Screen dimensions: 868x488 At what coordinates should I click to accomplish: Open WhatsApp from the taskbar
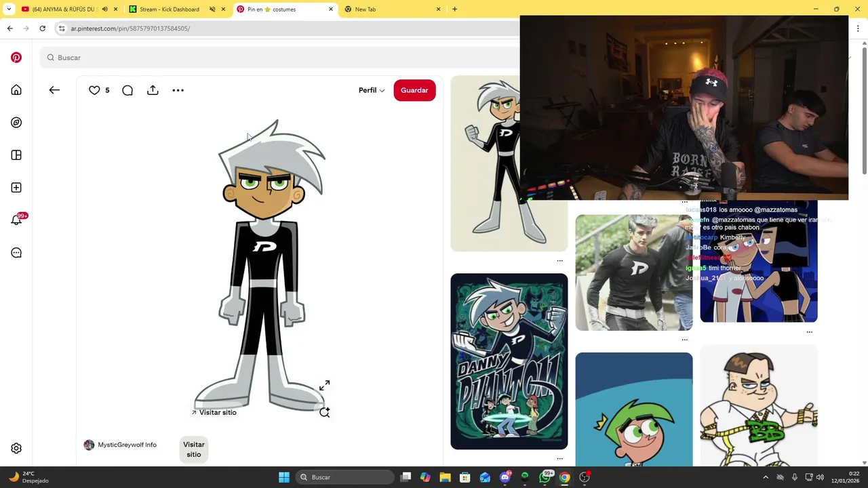coord(545,476)
